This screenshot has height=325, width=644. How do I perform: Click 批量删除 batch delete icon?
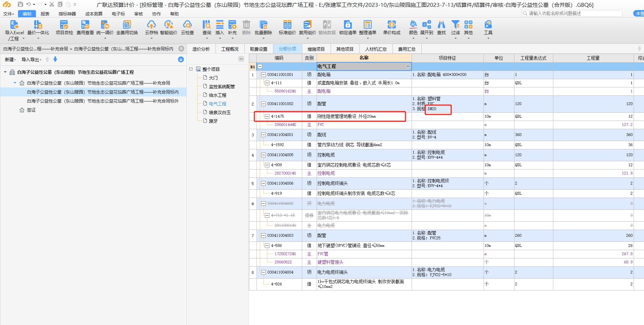pos(263,24)
